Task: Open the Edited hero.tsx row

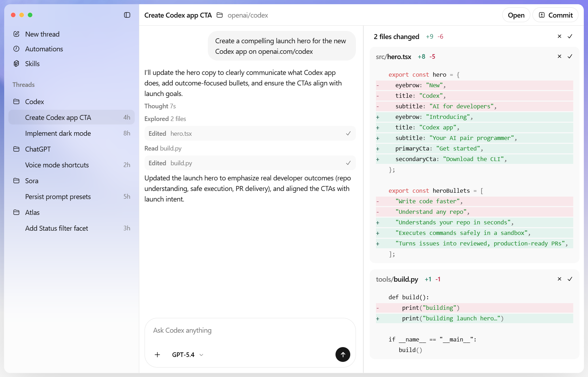Action: click(x=250, y=134)
